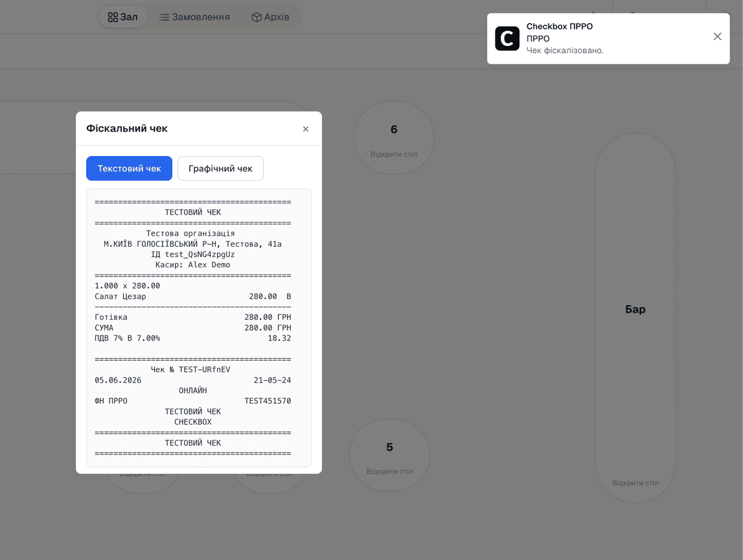Image resolution: width=743 pixels, height=560 pixels.
Task: Click fiscal number TEST451570
Action: [268, 401]
